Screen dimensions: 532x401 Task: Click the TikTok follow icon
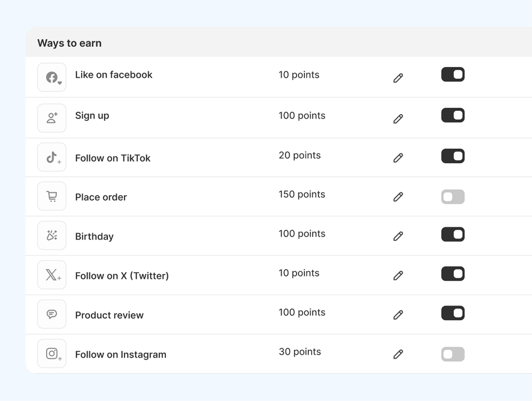coord(52,157)
